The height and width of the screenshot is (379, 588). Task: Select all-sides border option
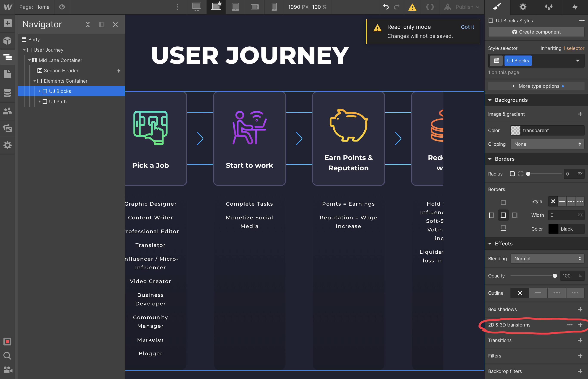503,215
